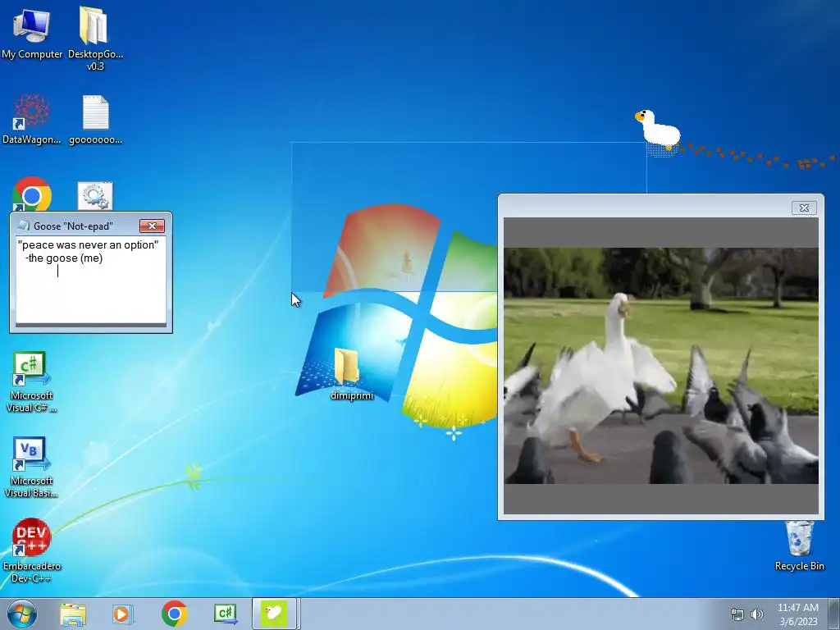Select the dimiprimi folder on desktop

[351, 374]
